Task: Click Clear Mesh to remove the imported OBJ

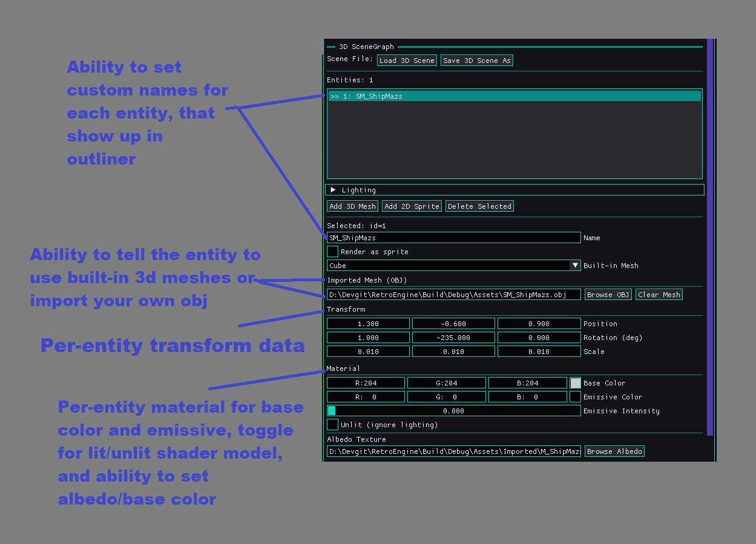Action: click(659, 294)
